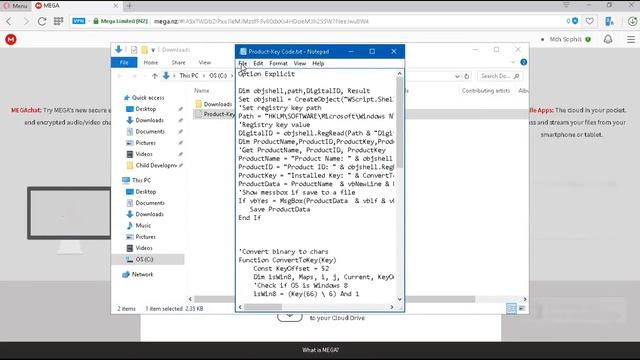Reload the MEGA page

tap(42, 21)
